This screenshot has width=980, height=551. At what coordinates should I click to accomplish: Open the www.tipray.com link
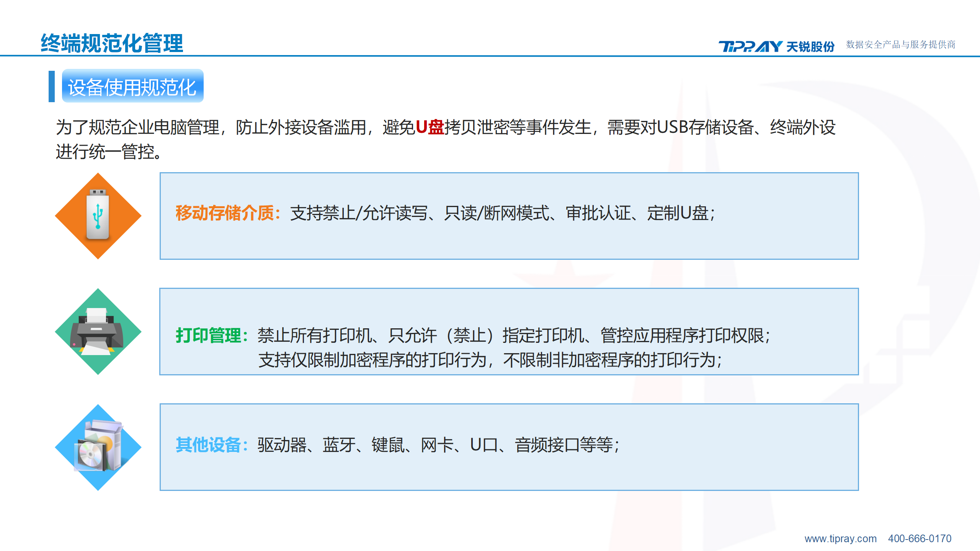click(840, 539)
